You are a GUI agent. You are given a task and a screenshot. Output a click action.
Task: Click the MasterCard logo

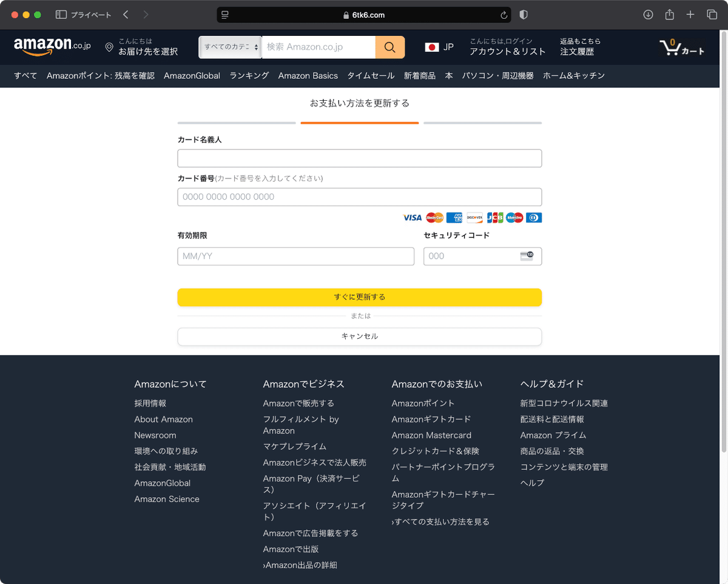point(435,217)
